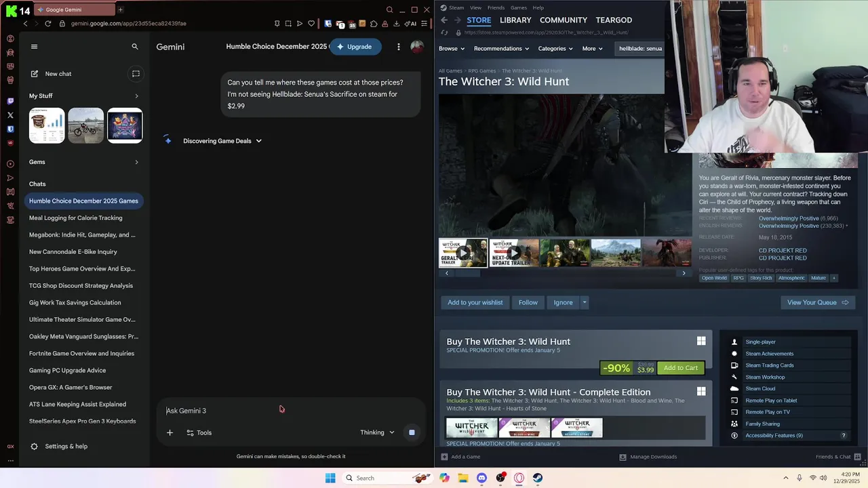Open the Ignore options dropdown arrow
This screenshot has width=868, height=488.
point(584,303)
